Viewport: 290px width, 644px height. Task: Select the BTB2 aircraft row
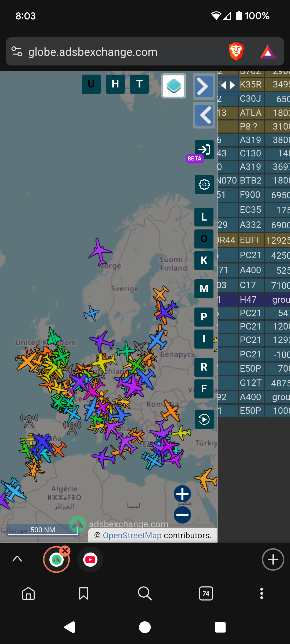(254, 180)
